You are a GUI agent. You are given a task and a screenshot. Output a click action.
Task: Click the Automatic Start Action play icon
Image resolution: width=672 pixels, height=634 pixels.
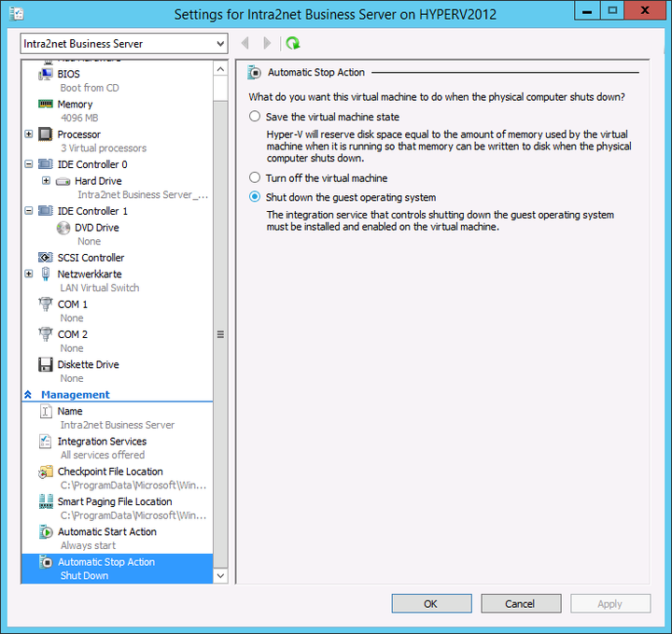tap(46, 532)
